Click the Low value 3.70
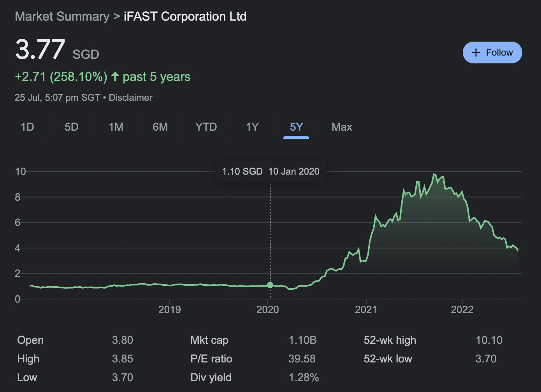Screen dimensions: 541x392 tap(123, 377)
